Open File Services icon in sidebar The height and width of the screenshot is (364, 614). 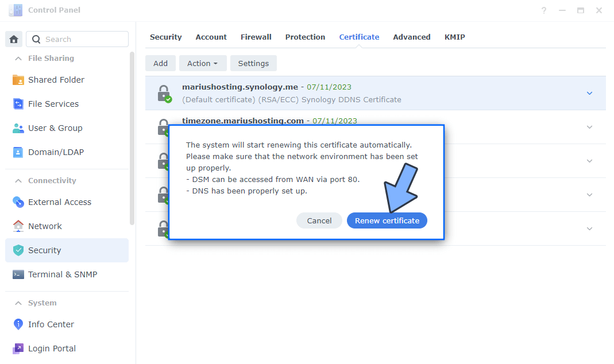(18, 104)
